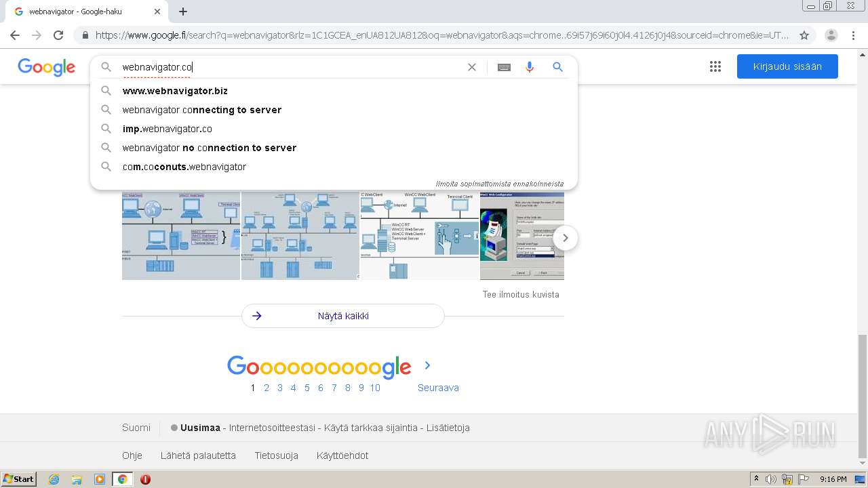Go to results page 9
This screenshot has height=488, width=868.
click(361, 388)
